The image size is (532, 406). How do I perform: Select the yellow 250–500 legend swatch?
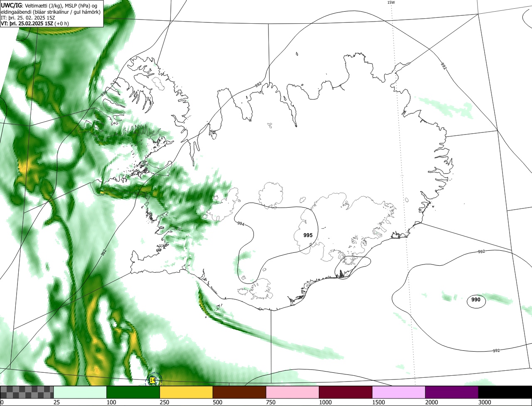point(186,392)
